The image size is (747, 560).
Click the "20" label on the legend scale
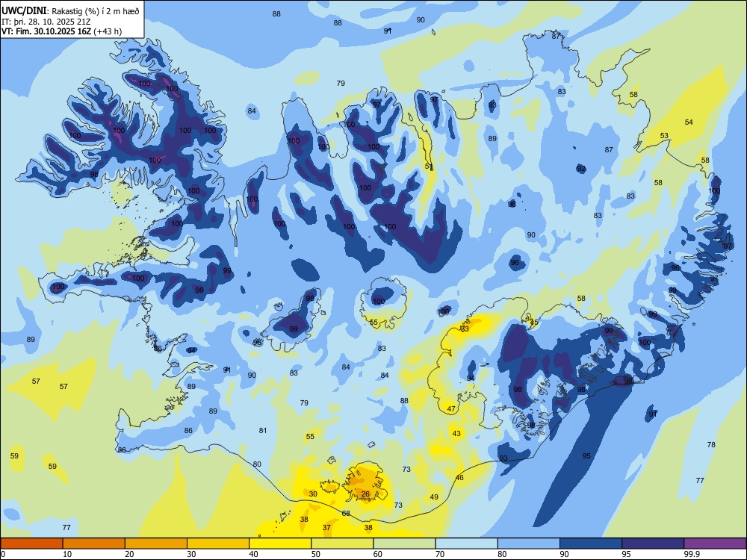coord(129,554)
